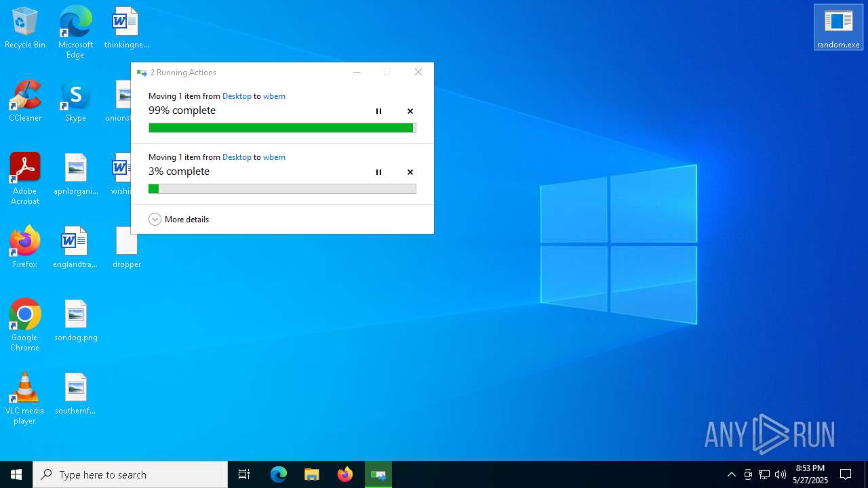Select the aprilorgani... image file icon
Viewport: 868px width, 488px height.
tap(76, 174)
